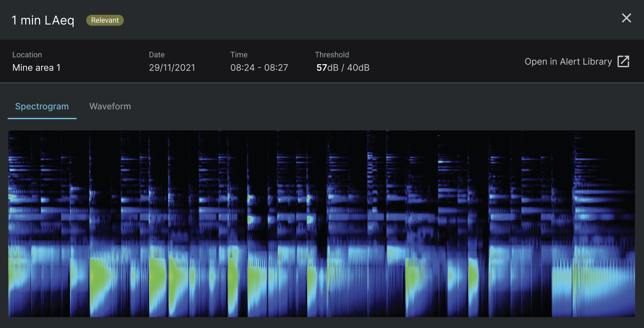Click the Relevant status badge

pos(105,20)
